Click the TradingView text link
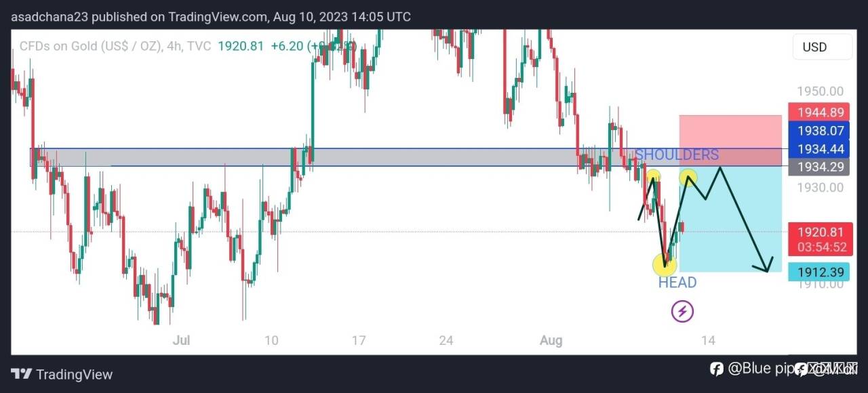This screenshot has height=393, width=868. tap(74, 375)
